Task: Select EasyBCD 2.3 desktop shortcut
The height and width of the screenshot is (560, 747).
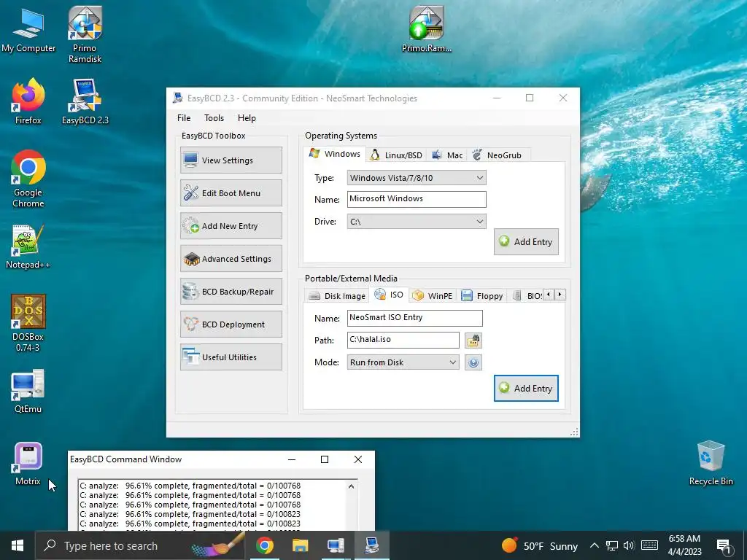Action: pos(85,102)
